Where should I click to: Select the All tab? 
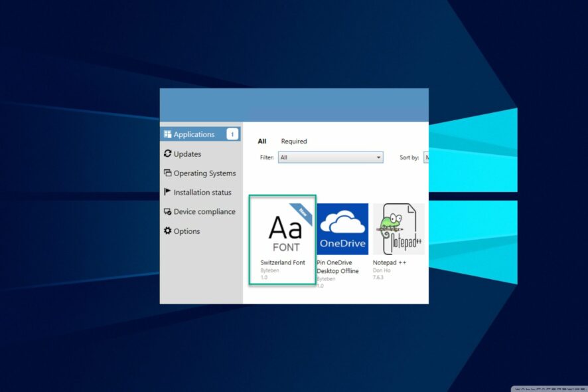pyautogui.click(x=261, y=141)
